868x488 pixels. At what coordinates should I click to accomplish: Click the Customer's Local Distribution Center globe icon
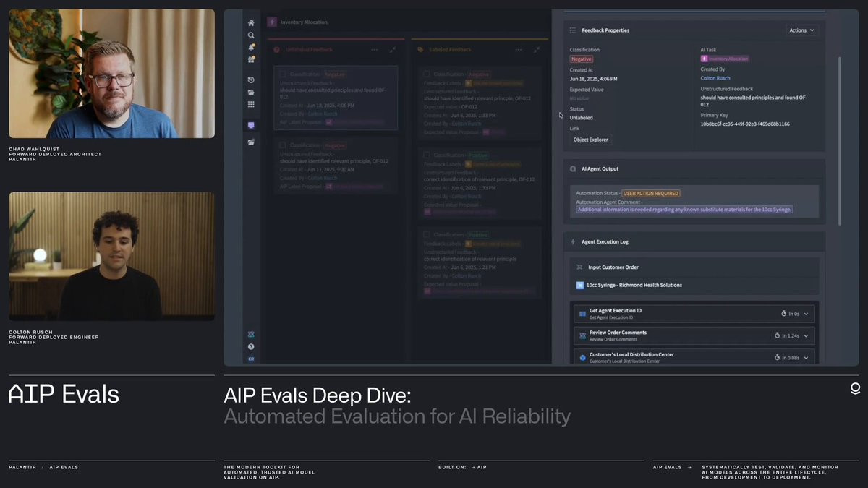[x=582, y=357]
